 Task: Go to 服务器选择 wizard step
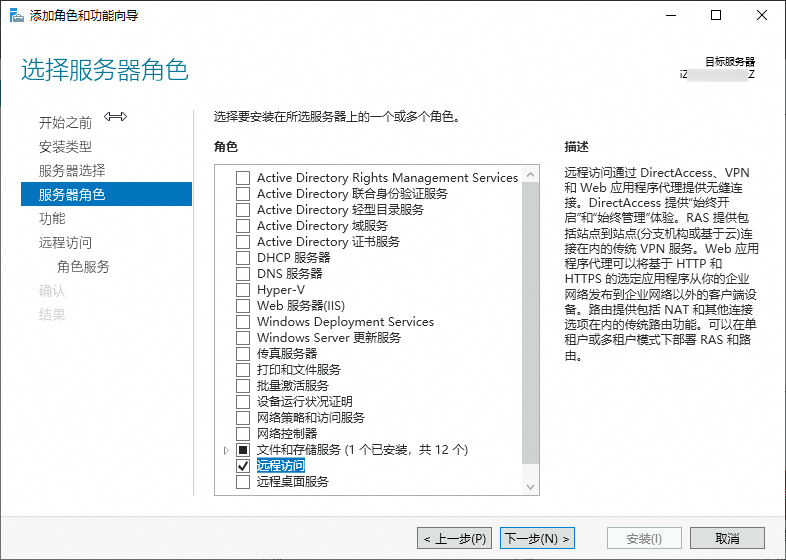(72, 170)
